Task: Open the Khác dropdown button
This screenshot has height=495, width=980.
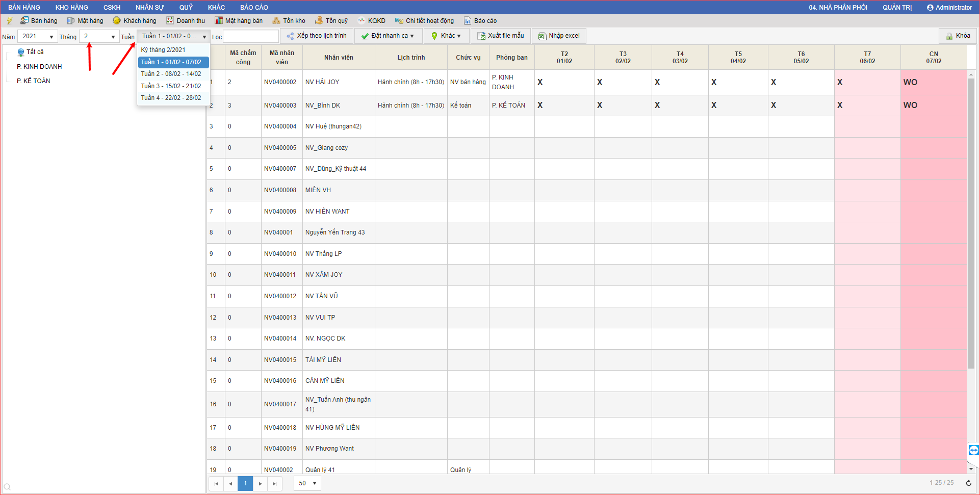Action: coord(446,36)
